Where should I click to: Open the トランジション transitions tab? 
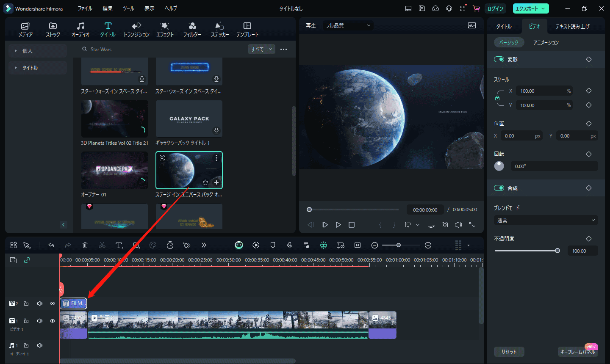[x=136, y=30]
